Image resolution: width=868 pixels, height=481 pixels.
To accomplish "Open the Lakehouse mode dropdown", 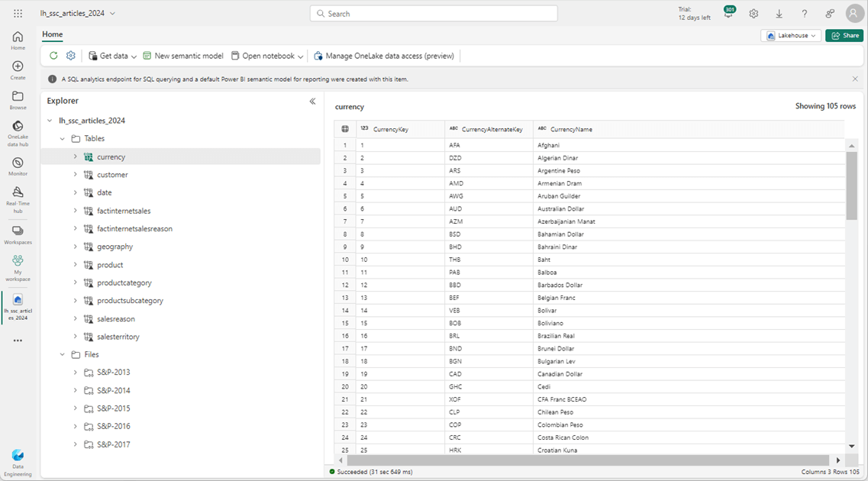I will [791, 36].
